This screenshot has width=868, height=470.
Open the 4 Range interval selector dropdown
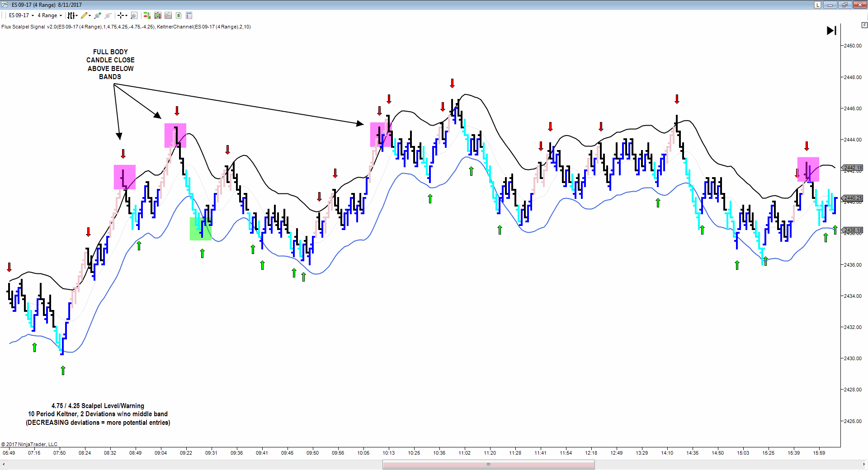50,15
